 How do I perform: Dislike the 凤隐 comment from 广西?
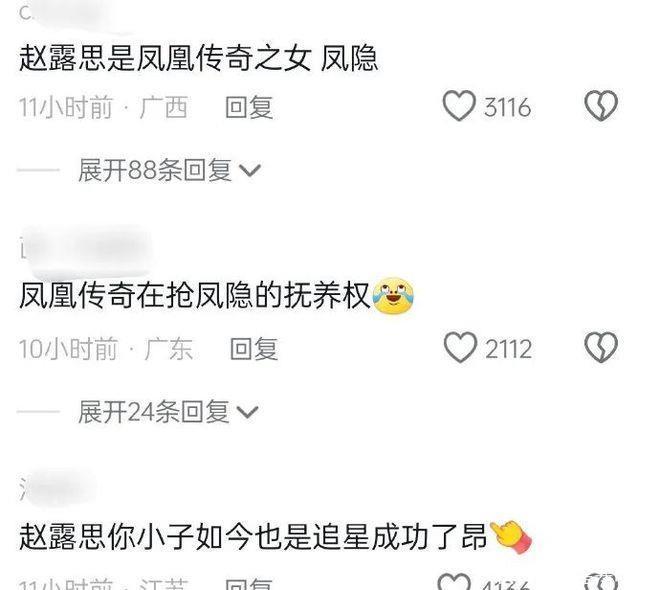(601, 106)
